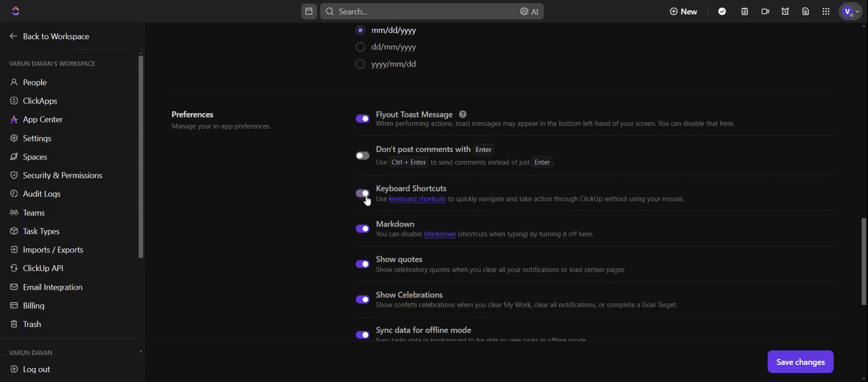868x382 pixels.
Task: Open the calendar icon beside search
Action: [x=309, y=11]
